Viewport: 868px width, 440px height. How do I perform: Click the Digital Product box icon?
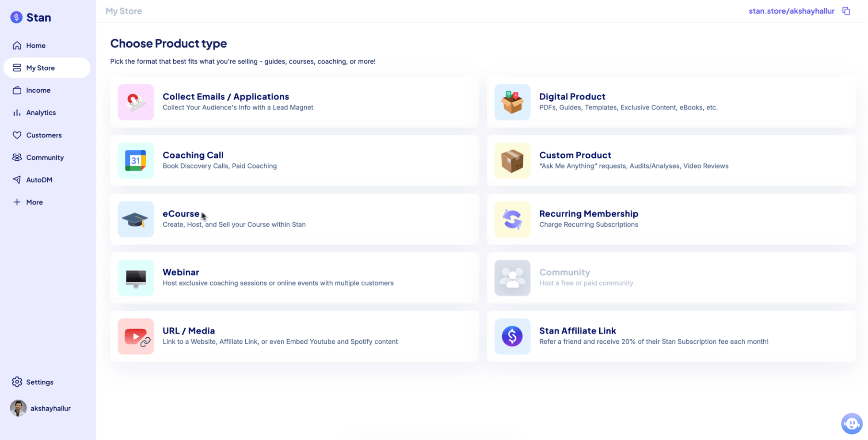coord(512,102)
